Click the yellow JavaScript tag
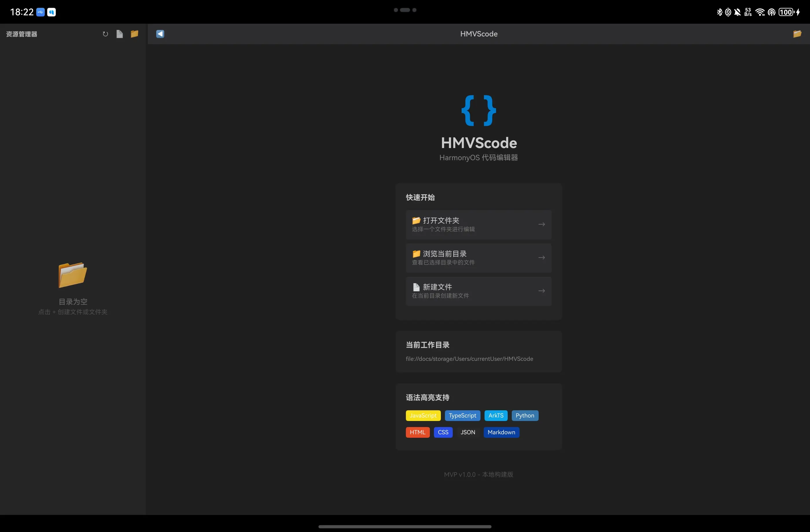Screen dimensions: 810x532 point(423,416)
